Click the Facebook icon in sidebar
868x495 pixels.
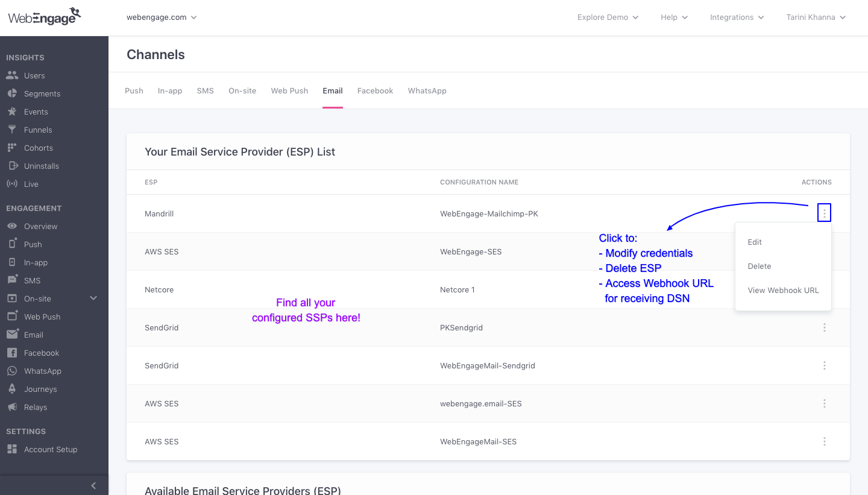[12, 353]
